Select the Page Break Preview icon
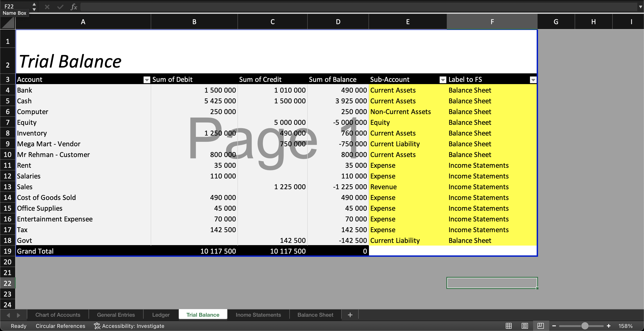The height and width of the screenshot is (331, 644). tap(540, 326)
